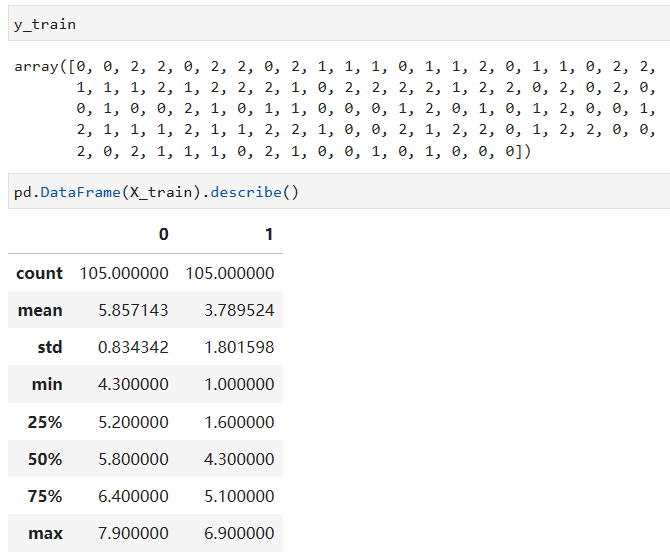This screenshot has width=670, height=552.
Task: Click column header 0 in describe table
Action: (164, 234)
